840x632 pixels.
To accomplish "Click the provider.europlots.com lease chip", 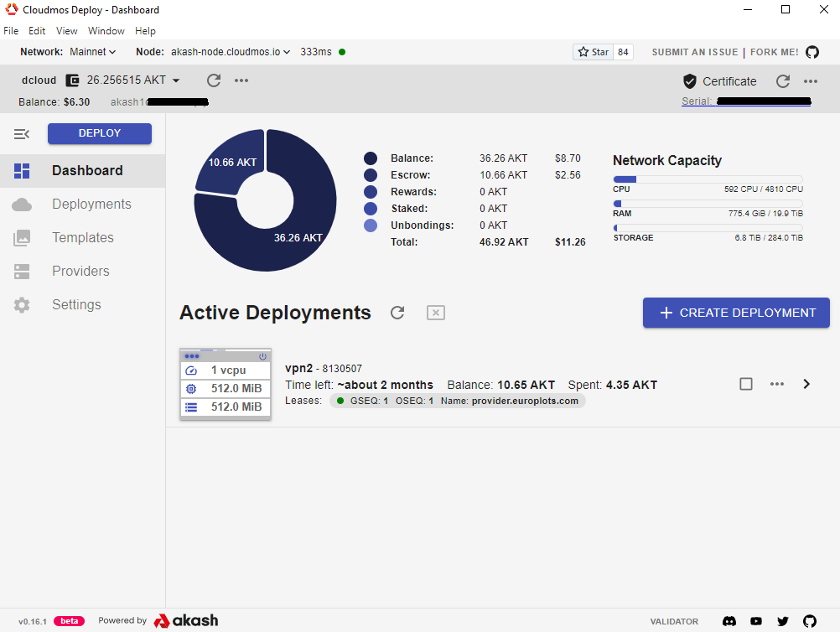I will [x=458, y=401].
